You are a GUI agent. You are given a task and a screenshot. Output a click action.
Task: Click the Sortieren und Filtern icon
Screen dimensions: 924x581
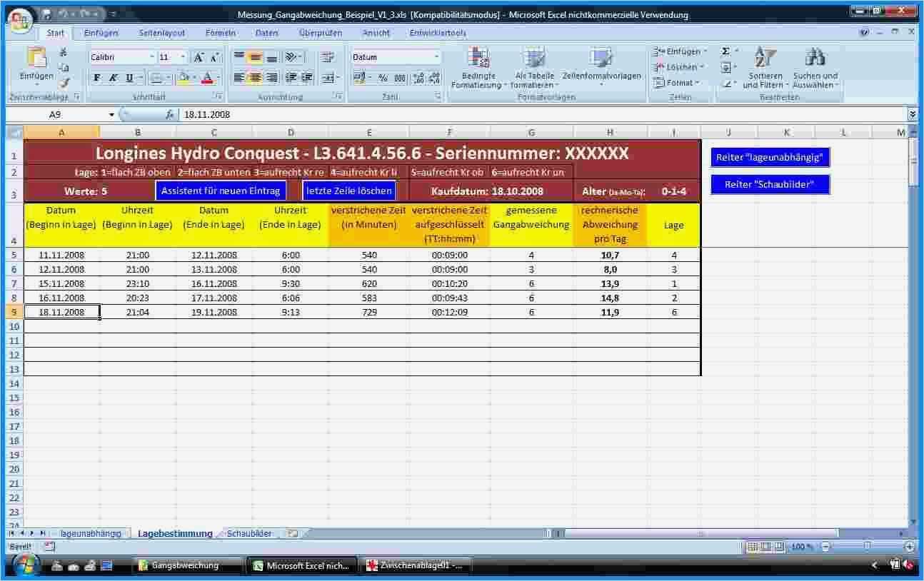[x=764, y=68]
